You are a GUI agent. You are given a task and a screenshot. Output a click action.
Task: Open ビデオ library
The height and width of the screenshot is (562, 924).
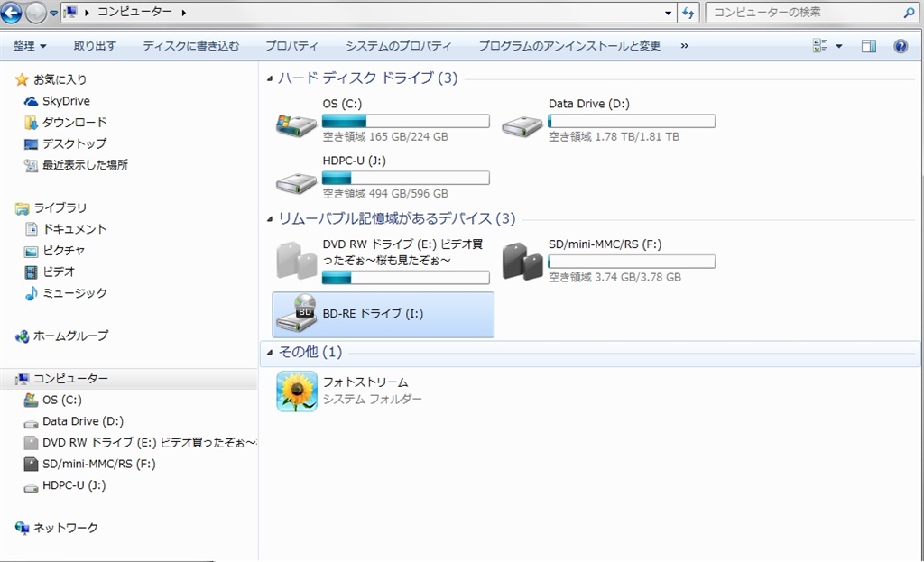coord(59,272)
